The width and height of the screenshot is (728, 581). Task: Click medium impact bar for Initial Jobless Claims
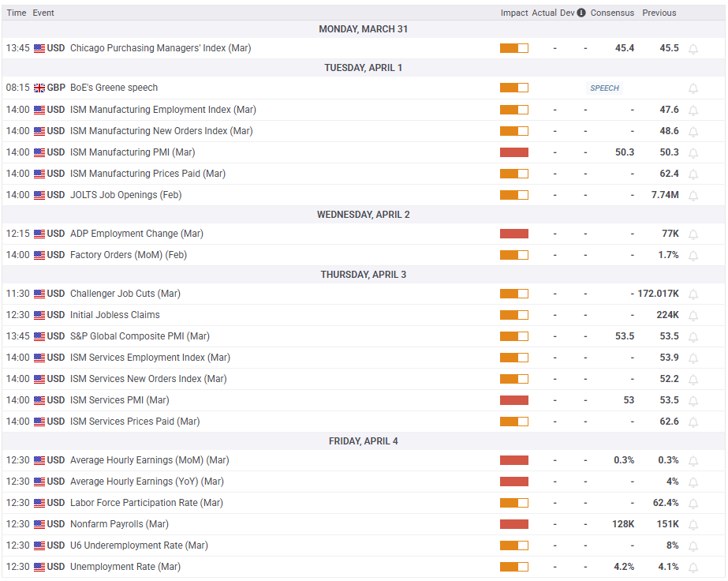[514, 315]
